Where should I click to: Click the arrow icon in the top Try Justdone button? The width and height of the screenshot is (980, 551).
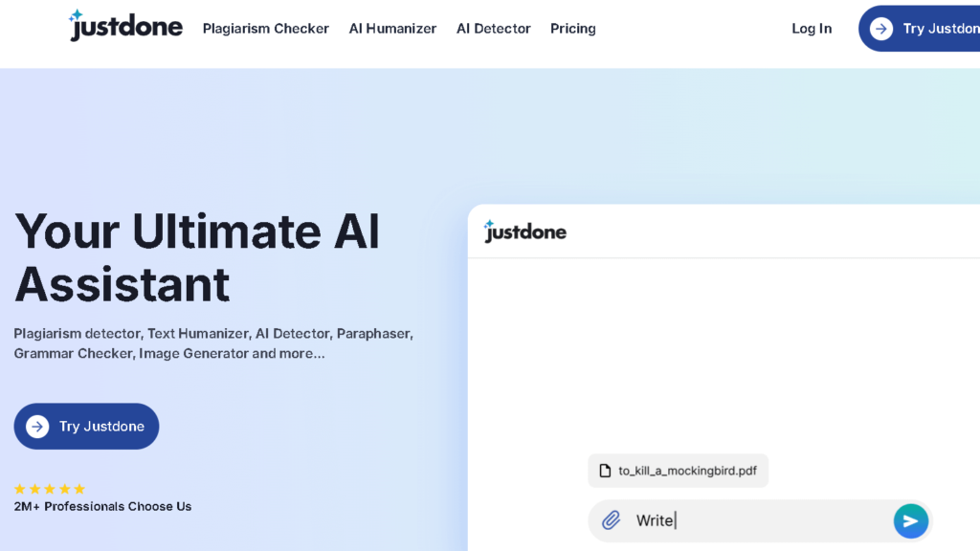[881, 29]
